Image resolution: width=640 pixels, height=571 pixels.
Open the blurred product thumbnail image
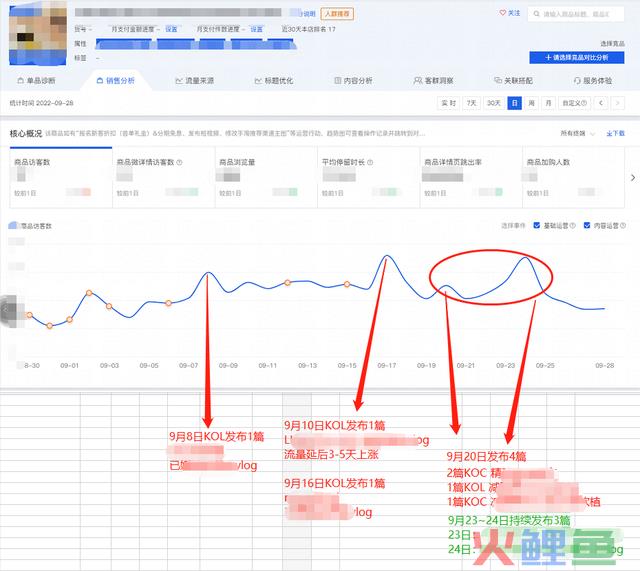click(x=38, y=33)
